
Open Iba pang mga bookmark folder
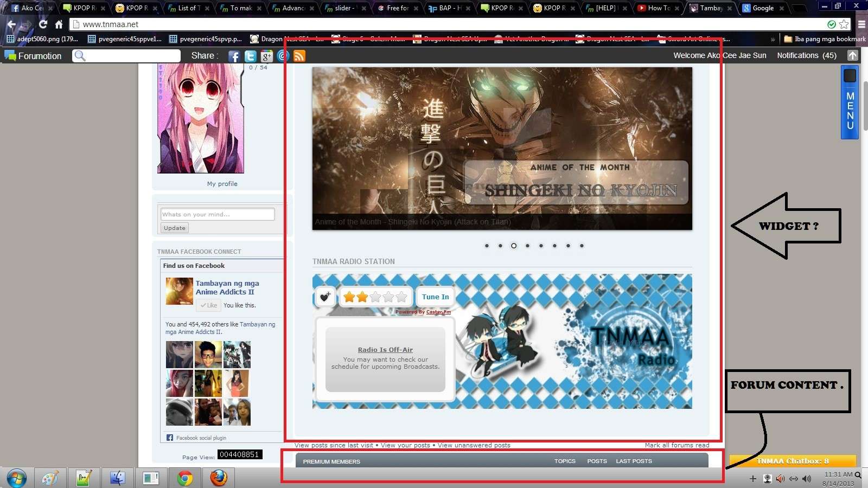point(825,39)
